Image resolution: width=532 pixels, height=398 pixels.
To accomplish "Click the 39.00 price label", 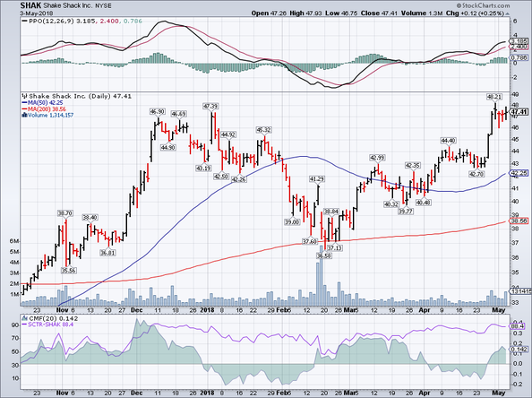I will (292, 221).
